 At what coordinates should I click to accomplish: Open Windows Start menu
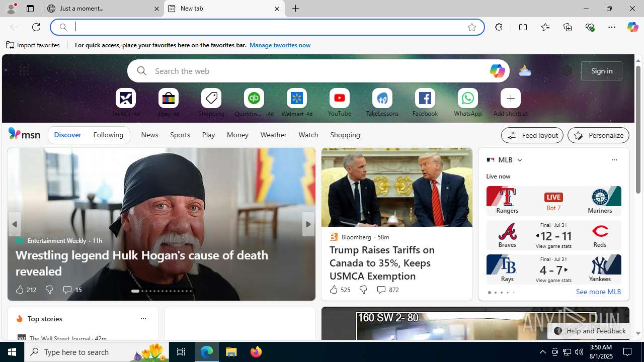tap(12, 352)
